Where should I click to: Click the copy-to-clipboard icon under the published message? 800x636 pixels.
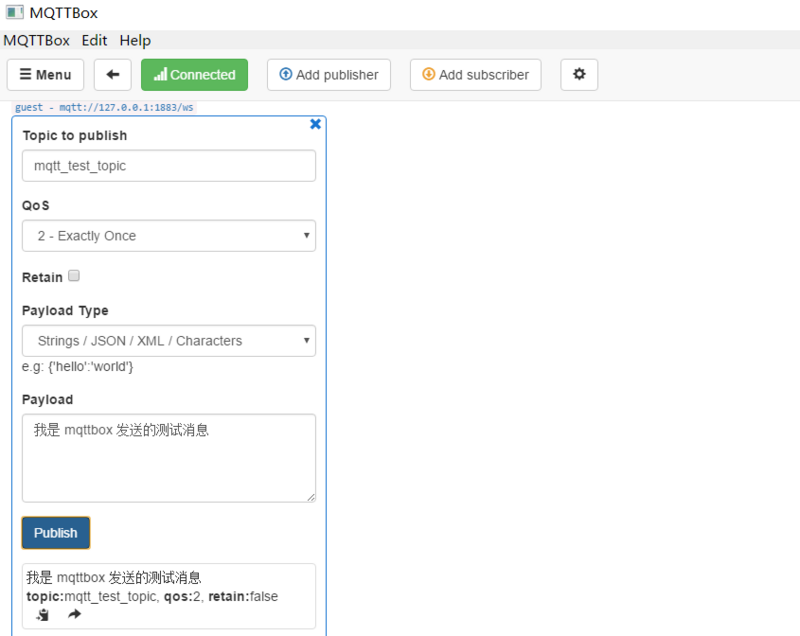point(41,615)
